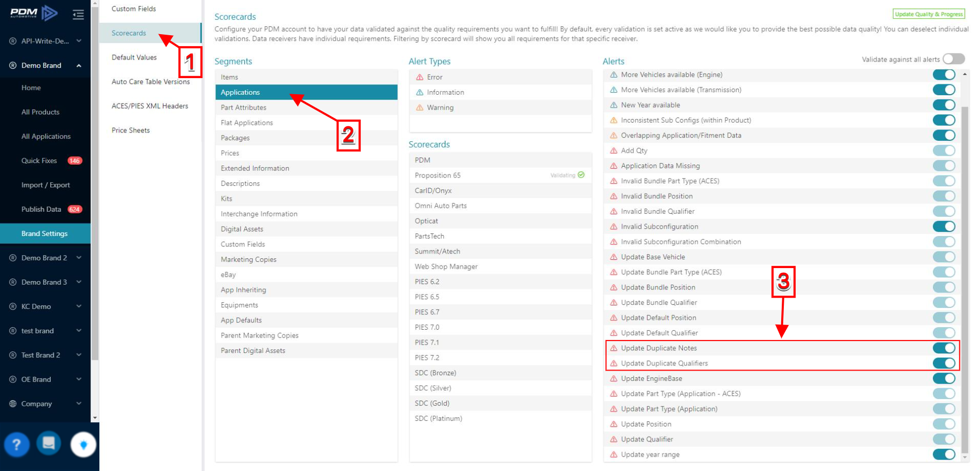Open the Scorecards settings tab
The height and width of the screenshot is (471, 980).
click(150, 33)
